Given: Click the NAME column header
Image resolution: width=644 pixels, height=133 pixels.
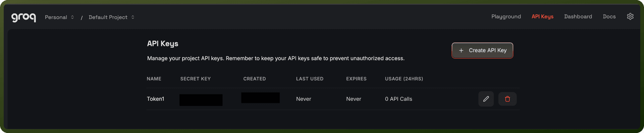Looking at the screenshot, I should [x=154, y=79].
